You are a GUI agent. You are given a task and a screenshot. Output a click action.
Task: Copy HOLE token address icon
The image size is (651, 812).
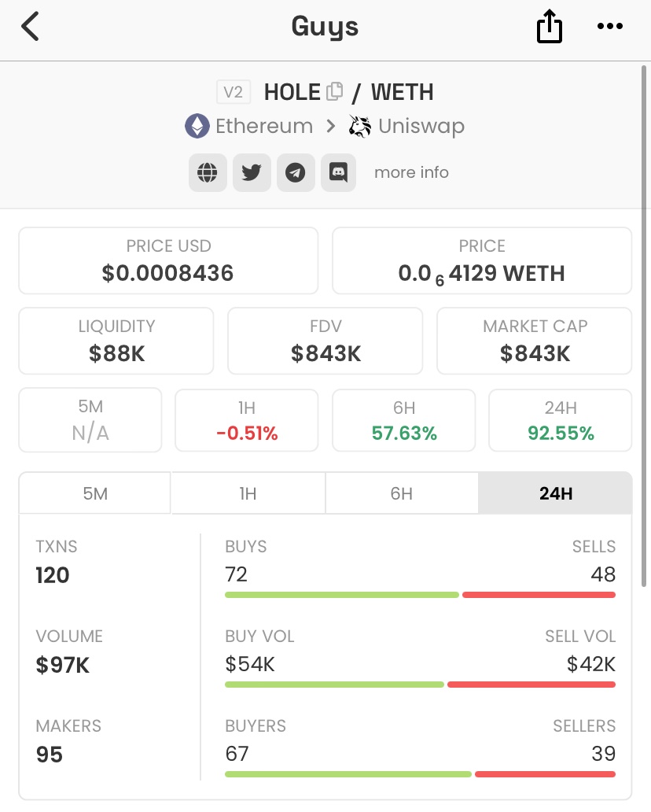pyautogui.click(x=335, y=91)
